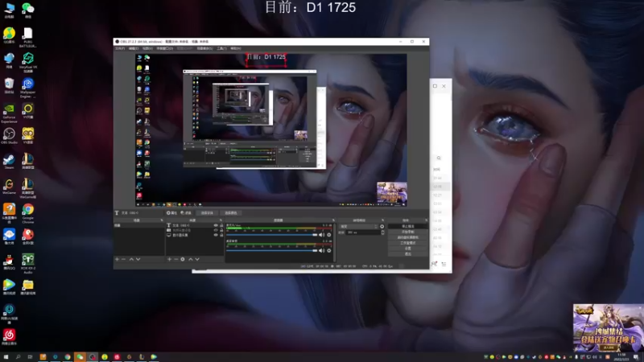644x362 pixels.
Task: Open Filters (滤镜) in OBS source toolbar
Action: [x=186, y=213]
